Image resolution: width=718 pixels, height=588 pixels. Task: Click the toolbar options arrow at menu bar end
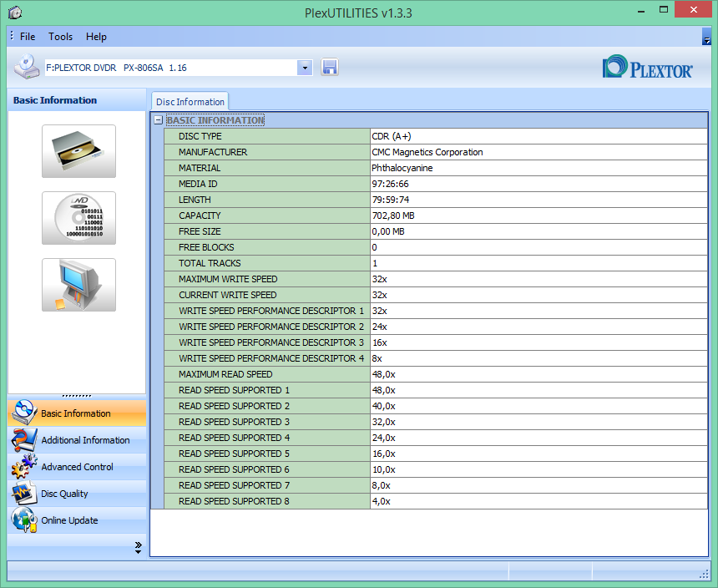click(706, 37)
